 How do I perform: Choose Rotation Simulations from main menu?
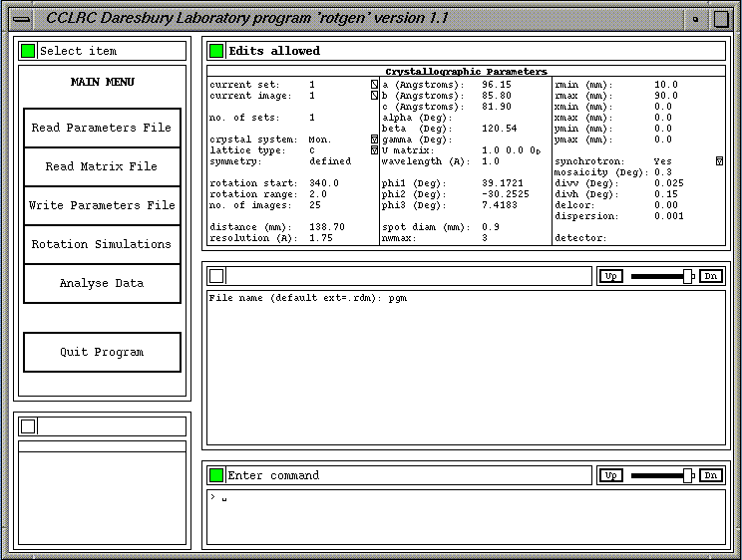coord(102,245)
